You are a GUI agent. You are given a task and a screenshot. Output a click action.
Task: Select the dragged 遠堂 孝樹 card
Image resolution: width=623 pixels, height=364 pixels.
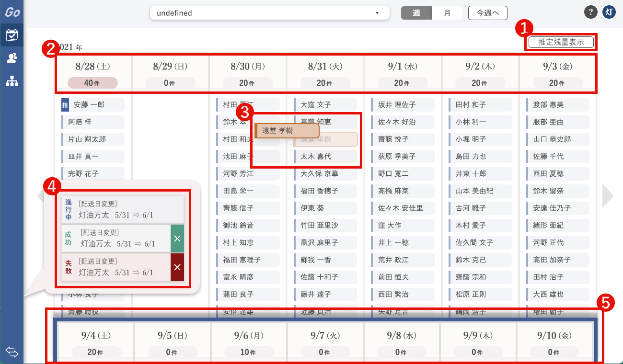pyautogui.click(x=287, y=131)
